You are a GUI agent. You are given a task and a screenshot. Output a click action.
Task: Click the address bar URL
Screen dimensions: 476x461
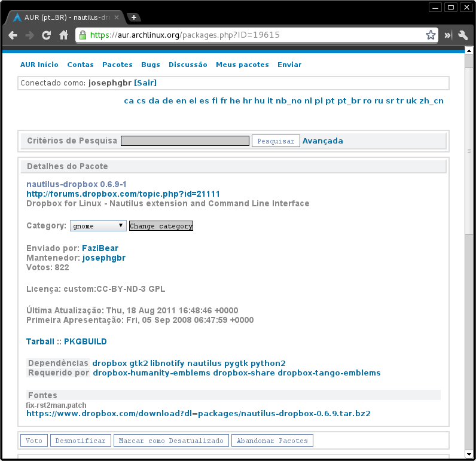point(251,35)
